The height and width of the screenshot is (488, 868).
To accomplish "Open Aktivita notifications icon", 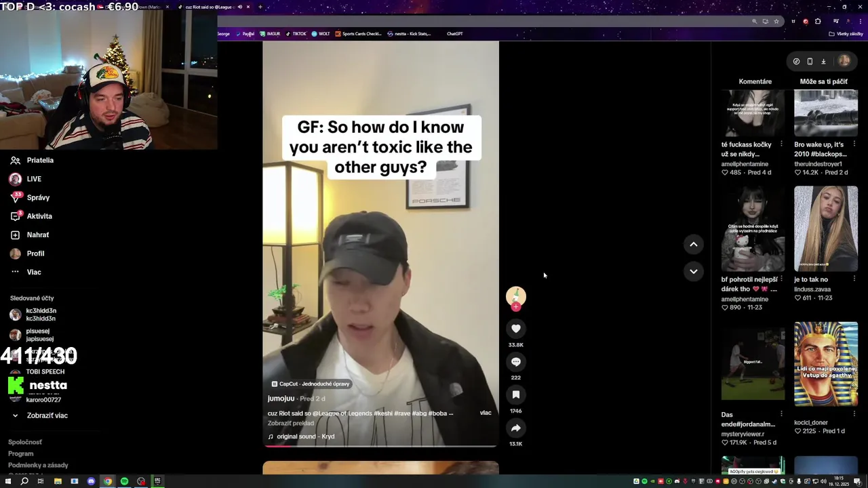I will tap(15, 216).
